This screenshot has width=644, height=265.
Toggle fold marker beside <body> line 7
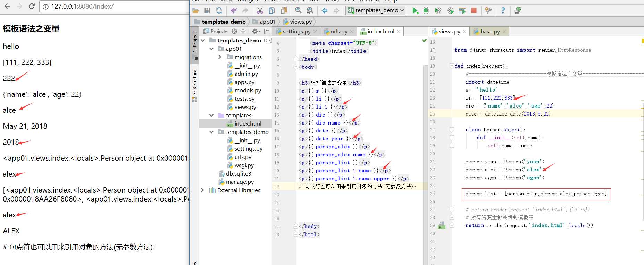coord(296,67)
